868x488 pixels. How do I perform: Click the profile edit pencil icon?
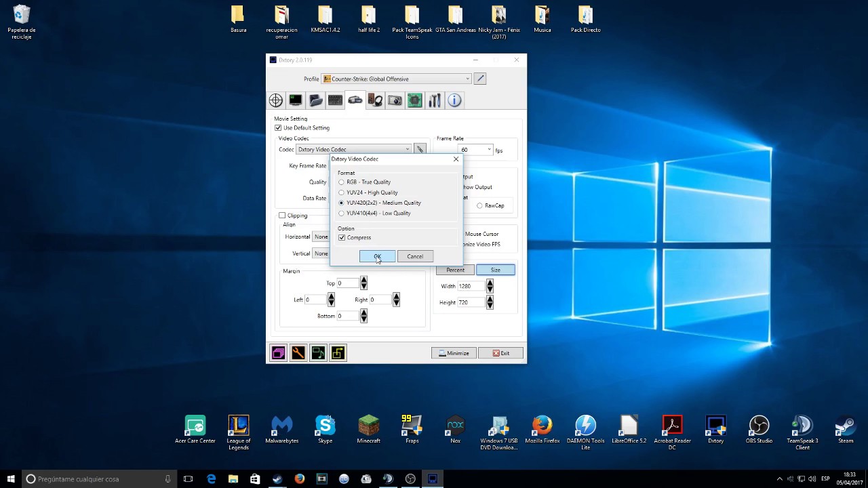480,79
